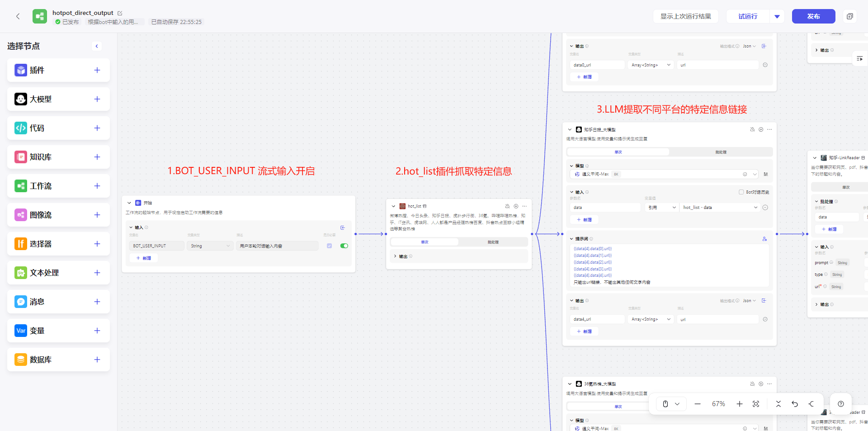868x431 pixels.
Task: Select the 单次 tab in hot_list node
Action: tap(425, 242)
